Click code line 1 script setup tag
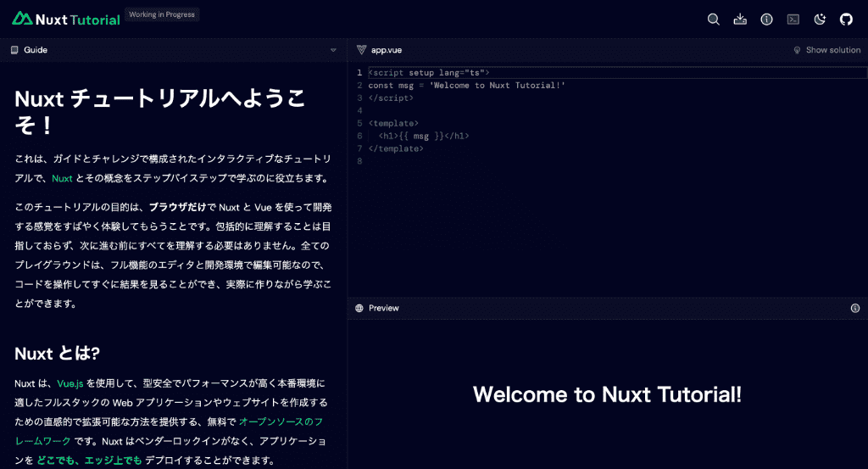 coord(429,73)
